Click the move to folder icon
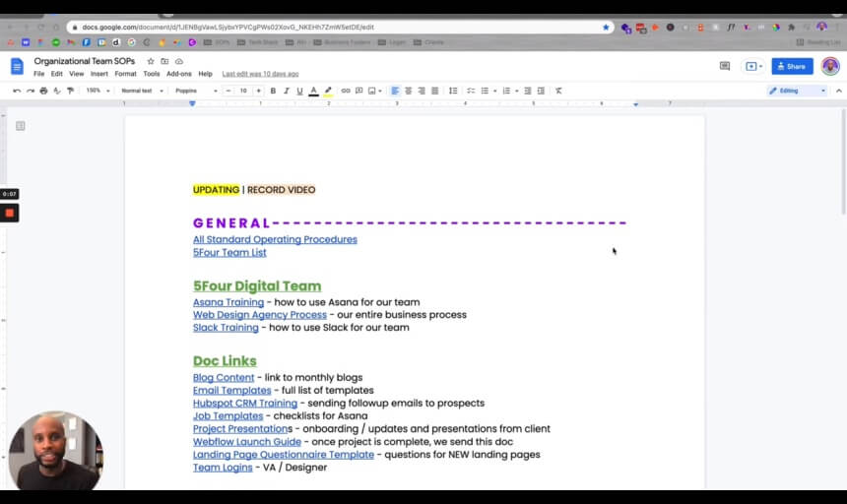This screenshot has width=847, height=504. click(164, 61)
